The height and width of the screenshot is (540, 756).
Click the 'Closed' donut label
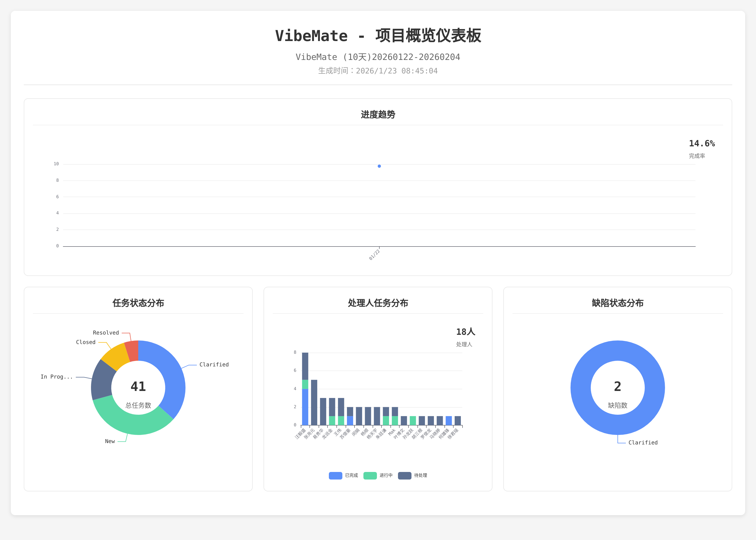tap(86, 342)
